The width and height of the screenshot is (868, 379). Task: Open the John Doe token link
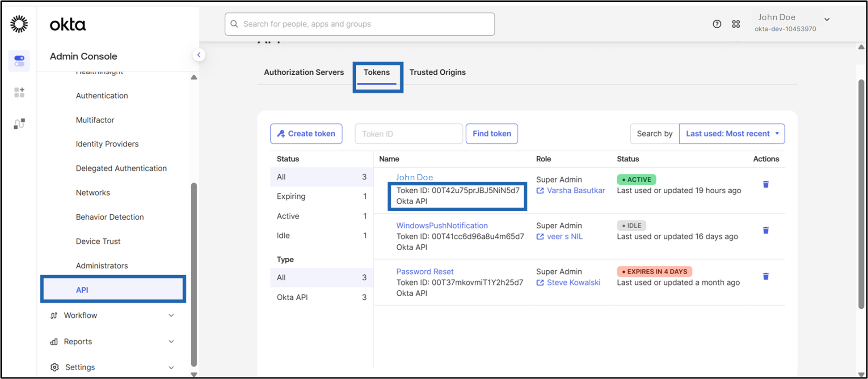(x=414, y=177)
